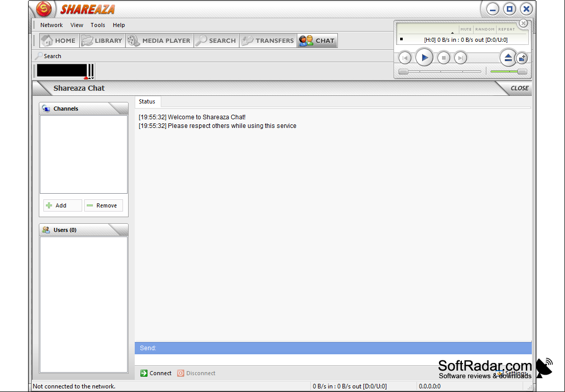Viewport: 565px width, 392px height.
Task: Add a new chat channel
Action: (x=63, y=205)
